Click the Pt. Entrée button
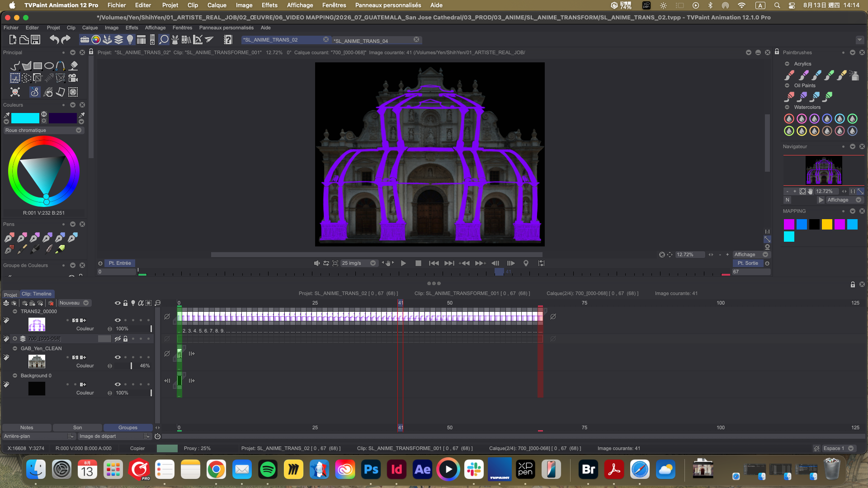Viewport: 868px width, 488px height. click(120, 263)
